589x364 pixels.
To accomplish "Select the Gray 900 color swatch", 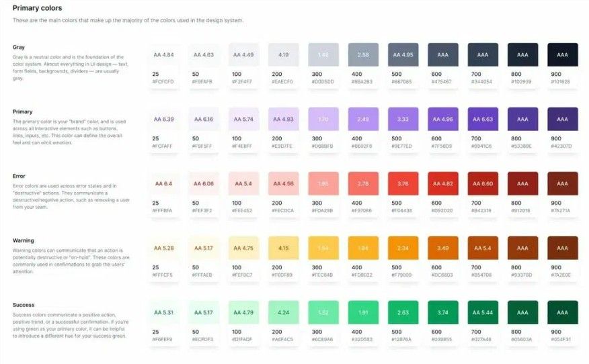I will tap(562, 54).
